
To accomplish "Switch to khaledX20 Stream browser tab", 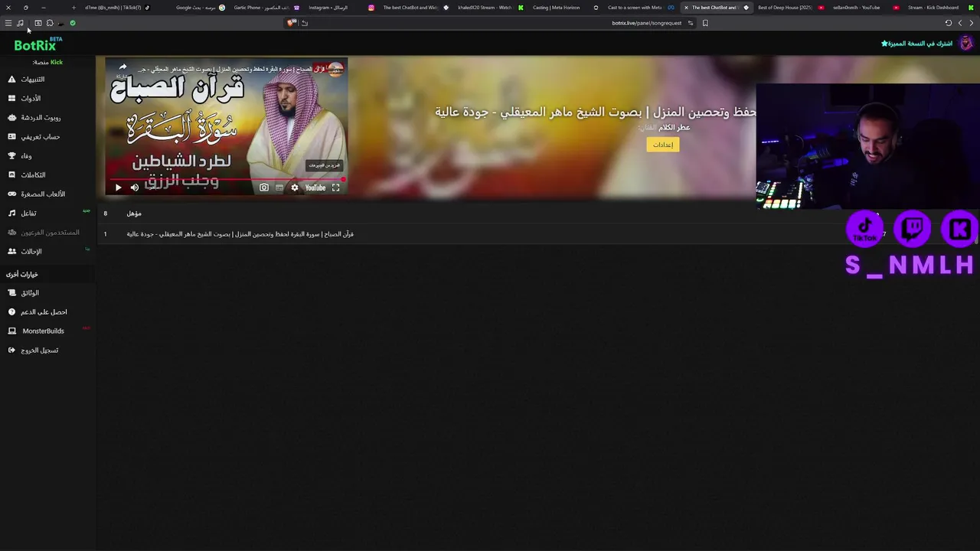I will click(x=490, y=8).
